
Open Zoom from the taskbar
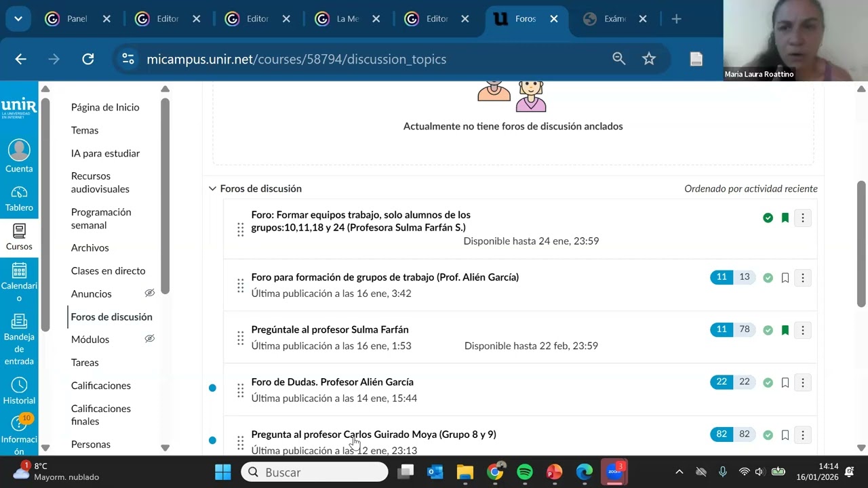[x=614, y=472]
